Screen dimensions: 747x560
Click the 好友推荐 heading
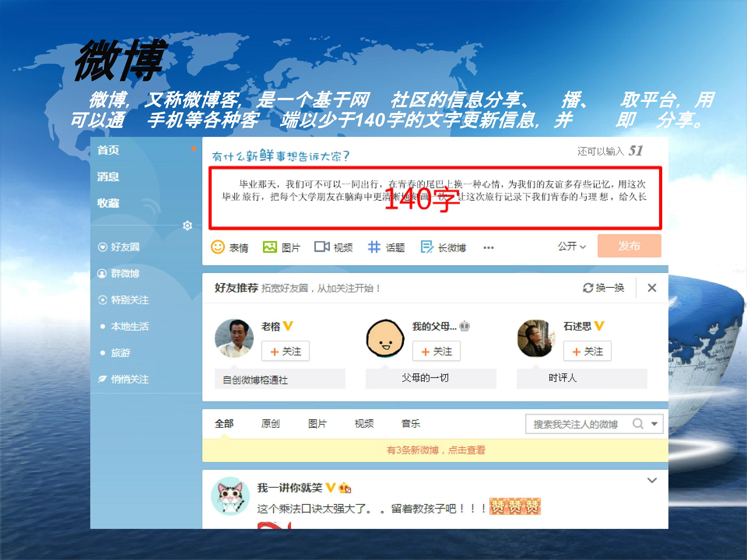pyautogui.click(x=236, y=288)
